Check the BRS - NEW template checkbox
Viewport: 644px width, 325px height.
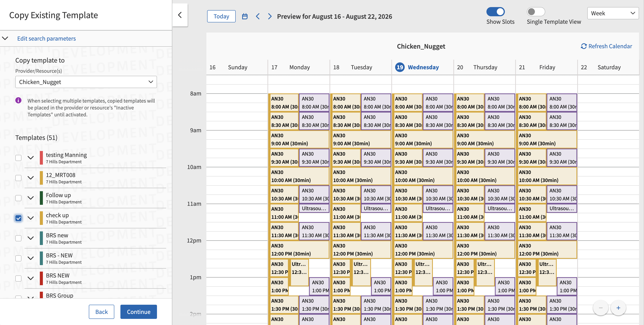[18, 258]
